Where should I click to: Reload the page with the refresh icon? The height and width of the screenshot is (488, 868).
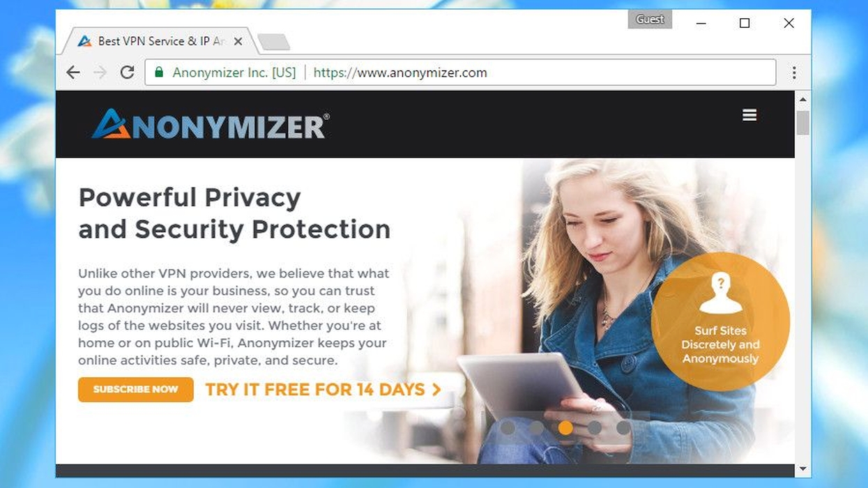pyautogui.click(x=127, y=72)
